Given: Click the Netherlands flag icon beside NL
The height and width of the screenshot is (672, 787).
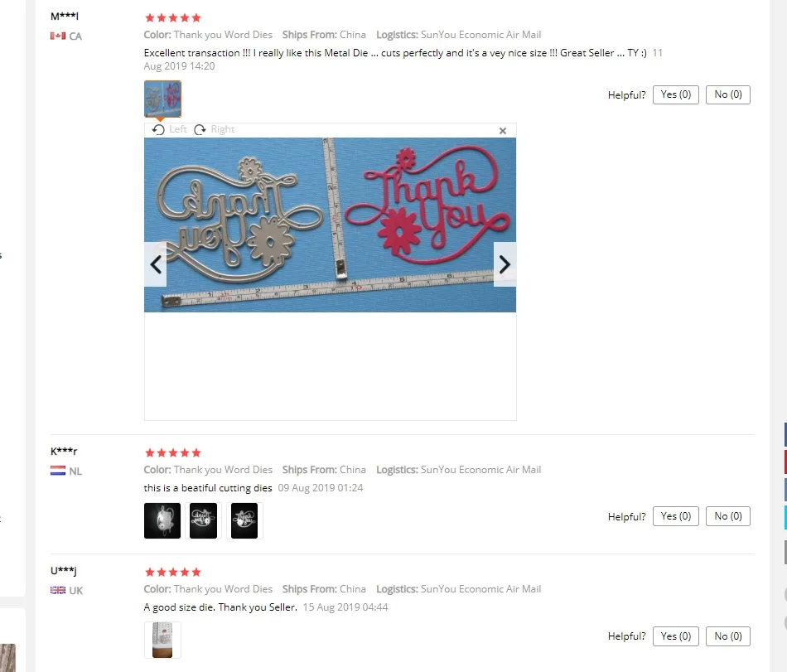Looking at the screenshot, I should pos(58,471).
